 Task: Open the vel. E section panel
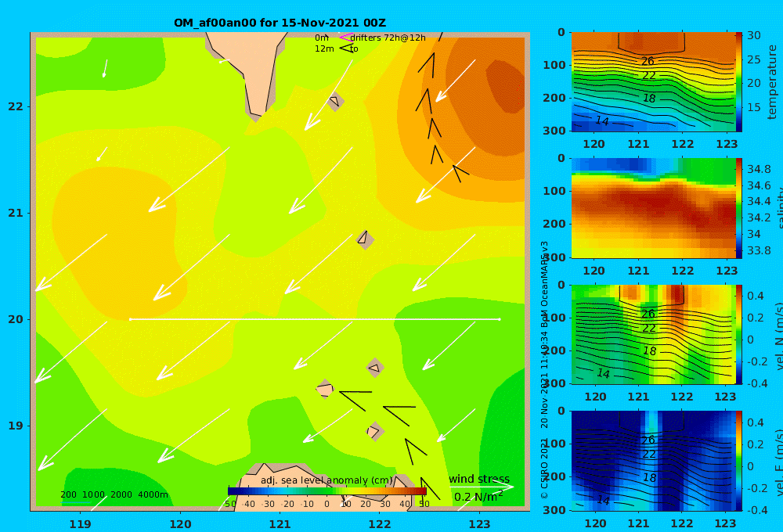pos(653,461)
